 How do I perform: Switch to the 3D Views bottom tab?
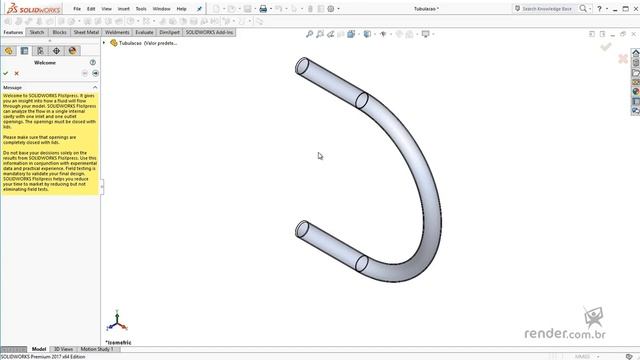(63, 349)
